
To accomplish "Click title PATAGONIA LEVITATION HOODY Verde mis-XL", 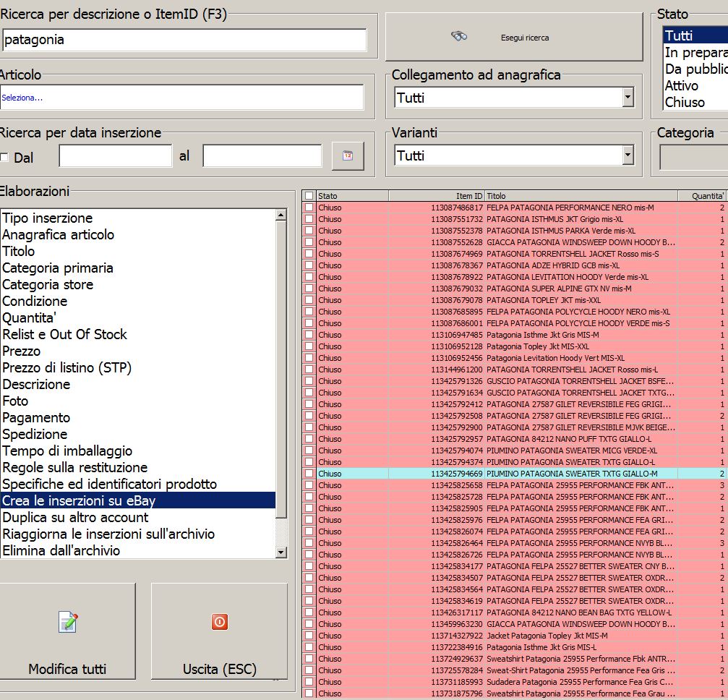I will 568,277.
